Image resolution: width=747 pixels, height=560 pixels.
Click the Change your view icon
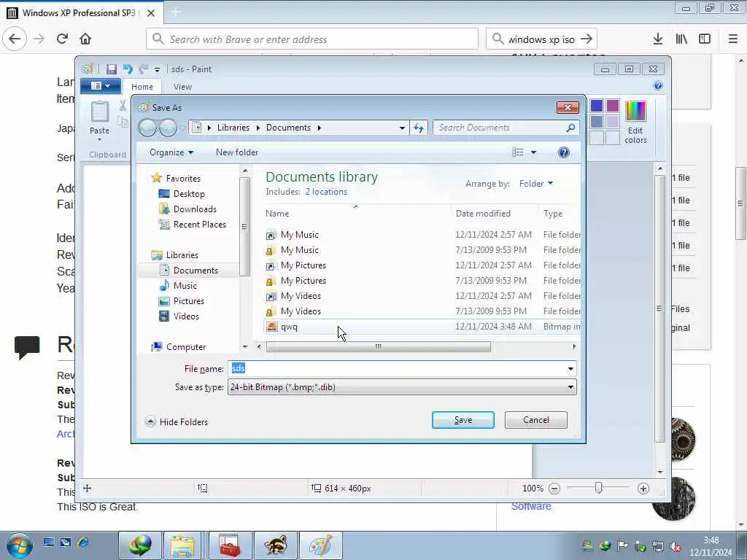point(518,152)
